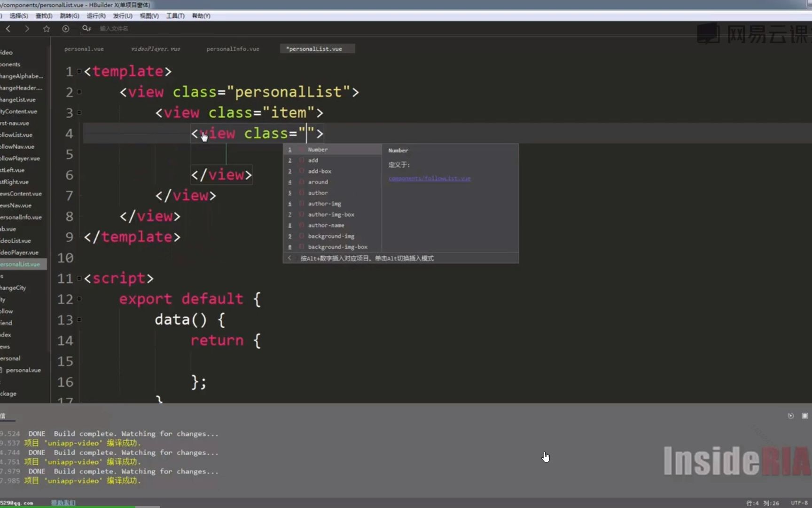Choose the 'background-img' autocomplete suggestion
This screenshot has width=812, height=508.
pyautogui.click(x=332, y=236)
